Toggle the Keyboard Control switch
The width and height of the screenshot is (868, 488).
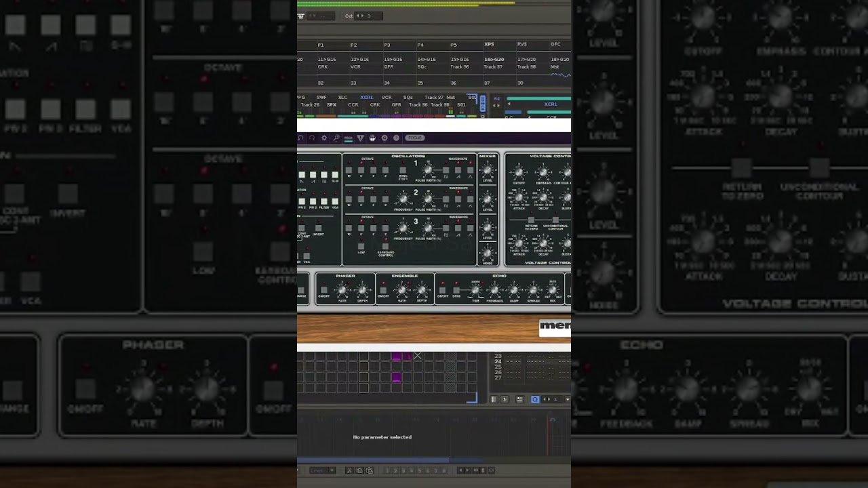click(385, 246)
